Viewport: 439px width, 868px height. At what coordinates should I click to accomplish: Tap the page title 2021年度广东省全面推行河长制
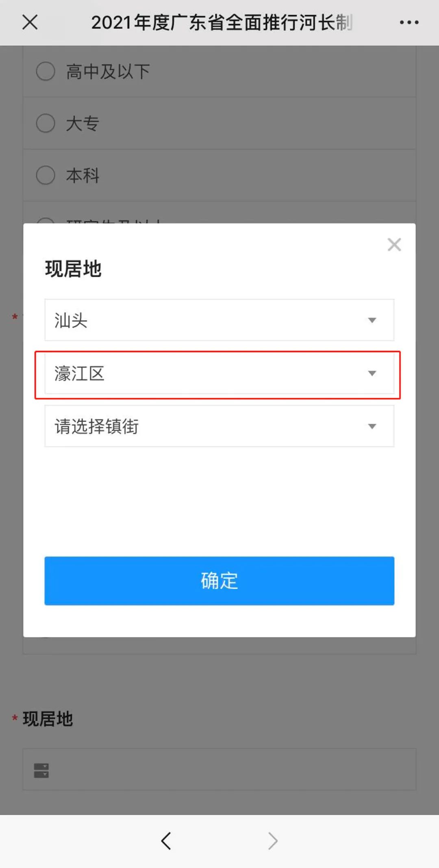(x=222, y=22)
